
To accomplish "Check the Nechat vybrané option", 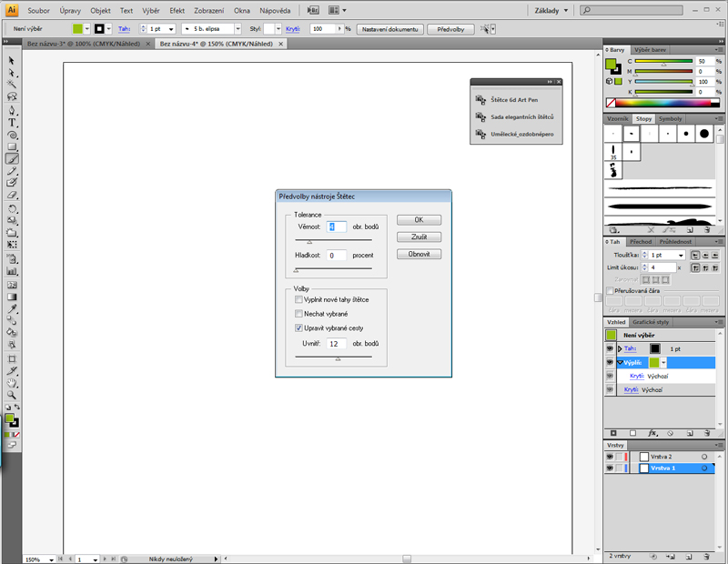I will pos(299,313).
